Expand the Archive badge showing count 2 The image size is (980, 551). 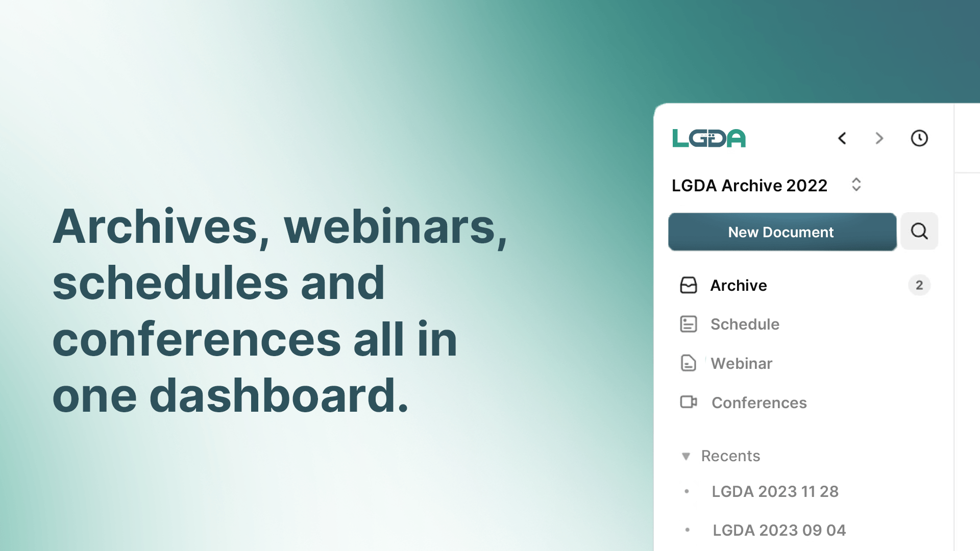tap(919, 285)
